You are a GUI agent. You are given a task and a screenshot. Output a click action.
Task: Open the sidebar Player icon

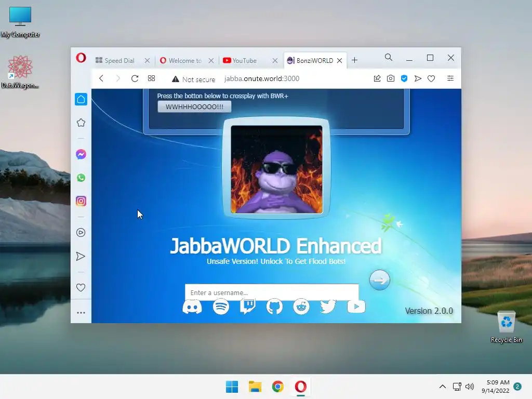click(81, 232)
